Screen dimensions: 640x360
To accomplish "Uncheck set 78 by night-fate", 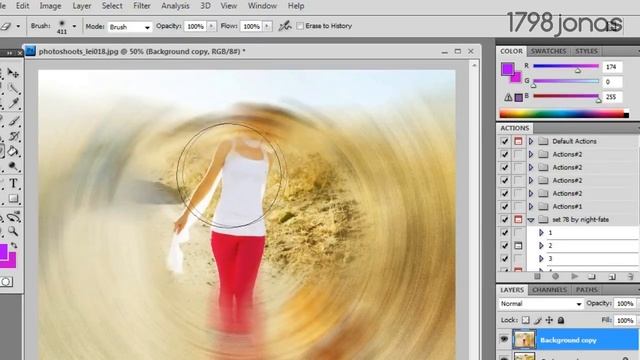I will click(x=504, y=220).
